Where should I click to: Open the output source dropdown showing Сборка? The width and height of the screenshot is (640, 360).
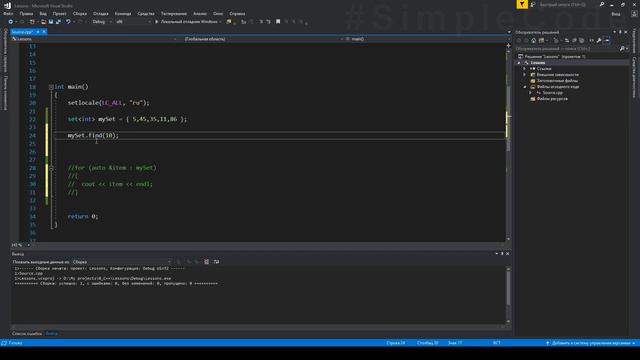(x=122, y=262)
